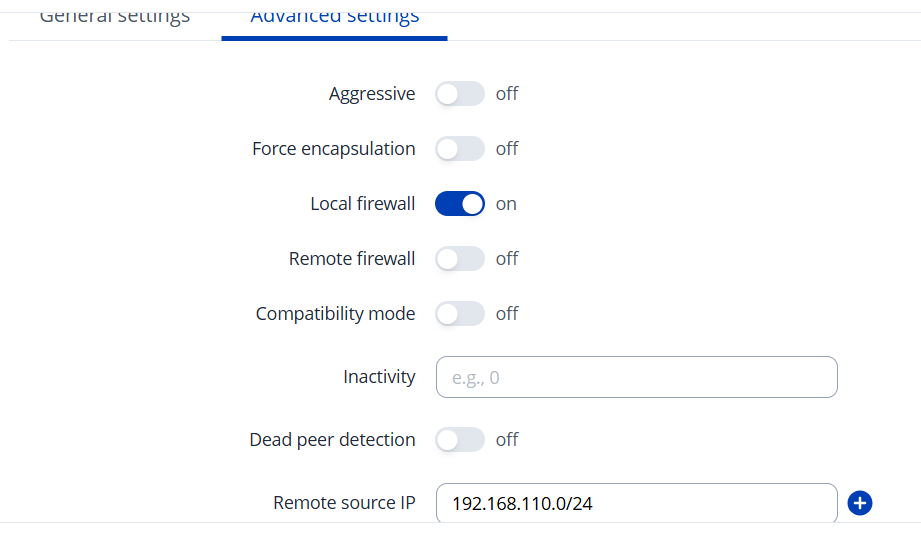Enable the Aggressive mode toggle switch
Screen dimensions: 921x550
coord(459,94)
